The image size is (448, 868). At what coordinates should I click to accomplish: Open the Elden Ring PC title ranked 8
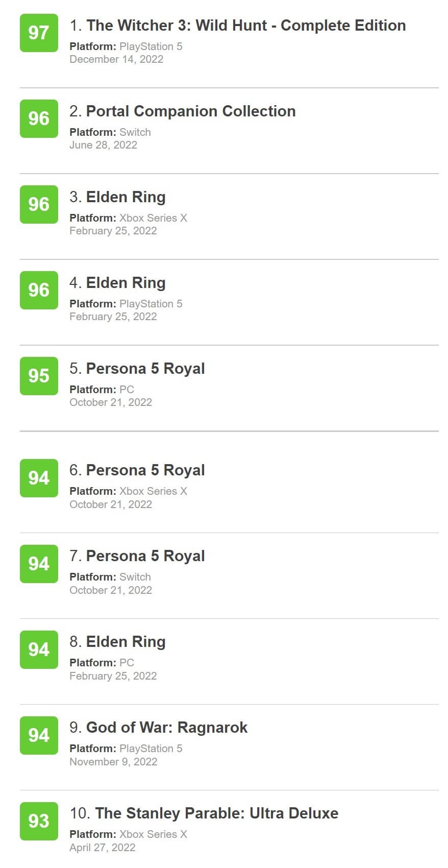click(126, 642)
